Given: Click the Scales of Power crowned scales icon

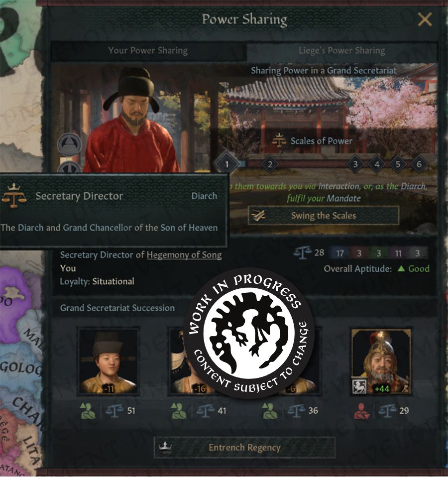Looking at the screenshot, I should click(279, 140).
